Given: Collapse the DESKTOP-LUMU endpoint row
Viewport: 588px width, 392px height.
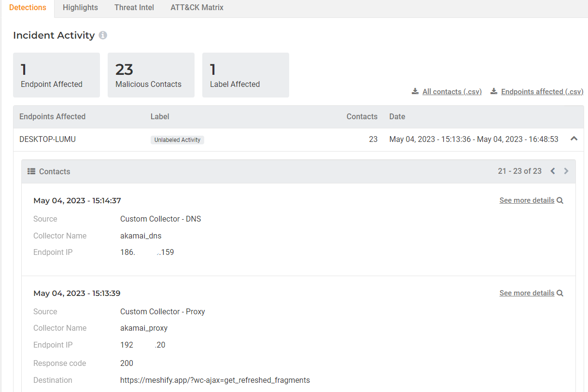Looking at the screenshot, I should [574, 139].
